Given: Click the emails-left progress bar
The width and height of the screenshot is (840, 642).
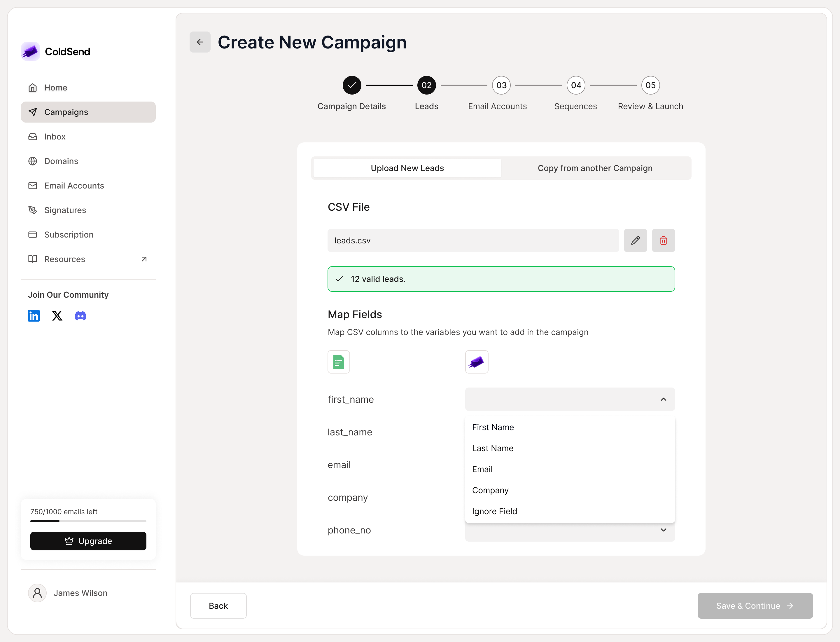Looking at the screenshot, I should point(88,521).
